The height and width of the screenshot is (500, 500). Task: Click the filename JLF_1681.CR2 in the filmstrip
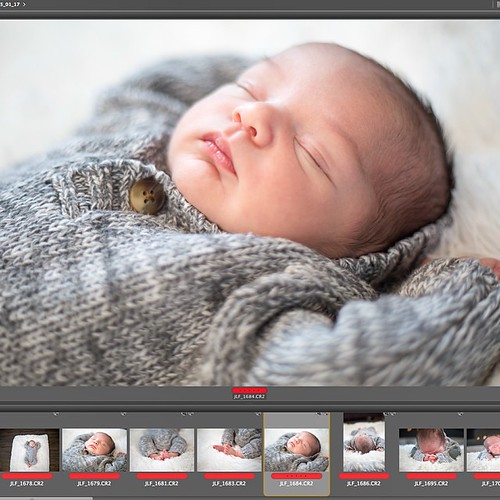(162, 483)
